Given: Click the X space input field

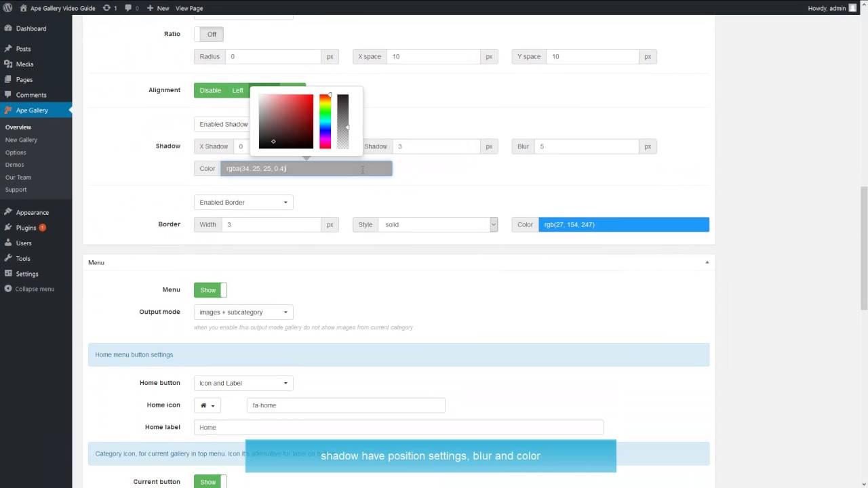Looking at the screenshot, I should tap(433, 57).
